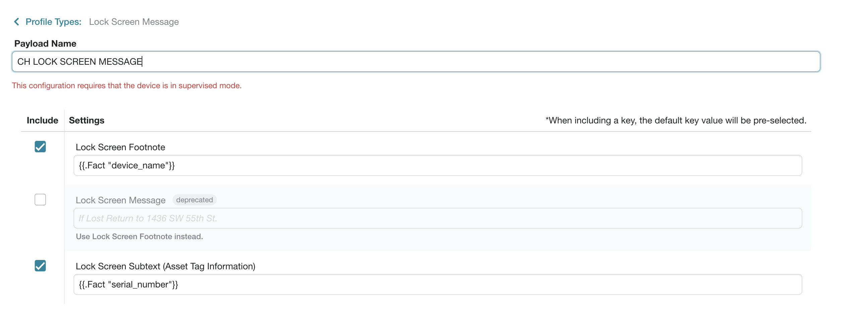Click the red supervised mode warning text
868x322 pixels.
coord(127,86)
